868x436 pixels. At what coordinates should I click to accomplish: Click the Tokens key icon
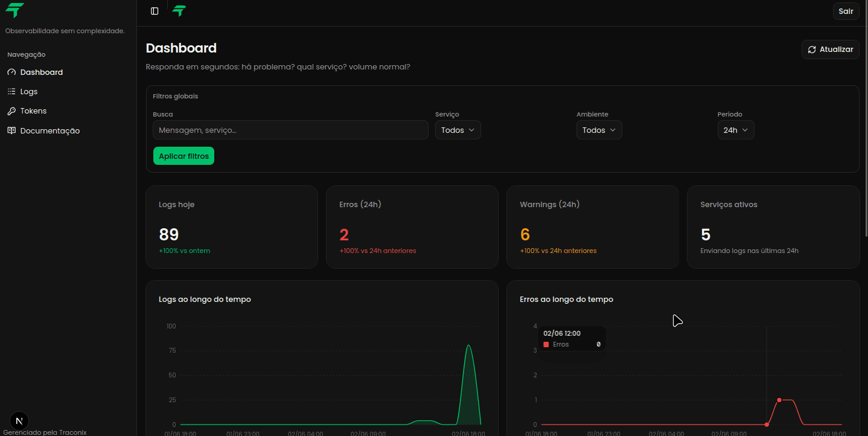(x=11, y=111)
